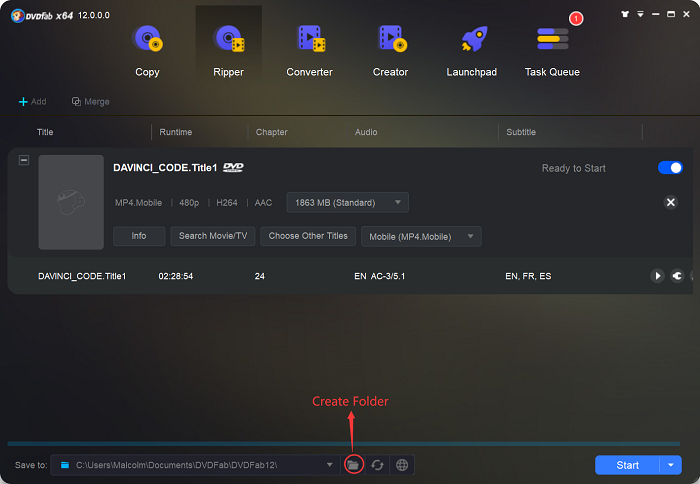The height and width of the screenshot is (484, 700).
Task: Click the shirt skin icon in title bar
Action: point(625,14)
